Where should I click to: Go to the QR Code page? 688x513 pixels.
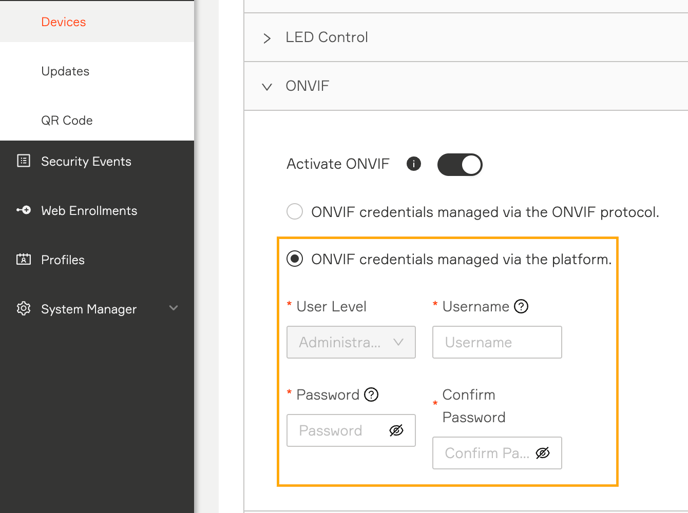pyautogui.click(x=67, y=120)
